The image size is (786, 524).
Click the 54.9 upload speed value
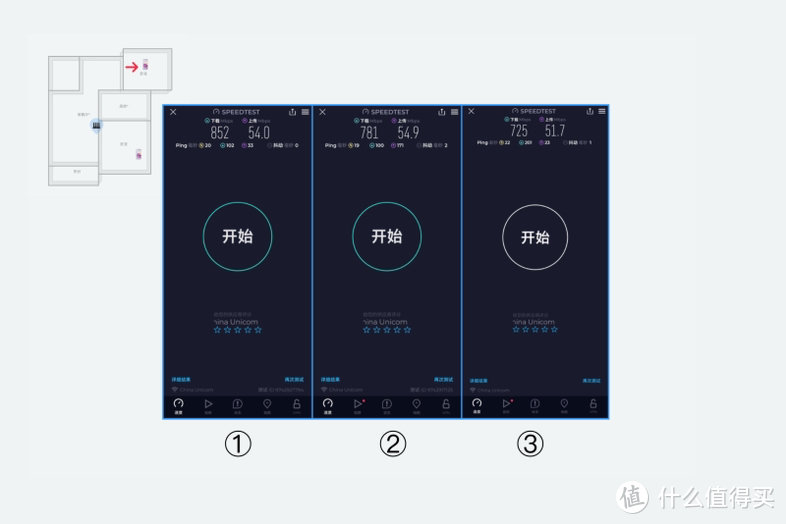coord(408,133)
